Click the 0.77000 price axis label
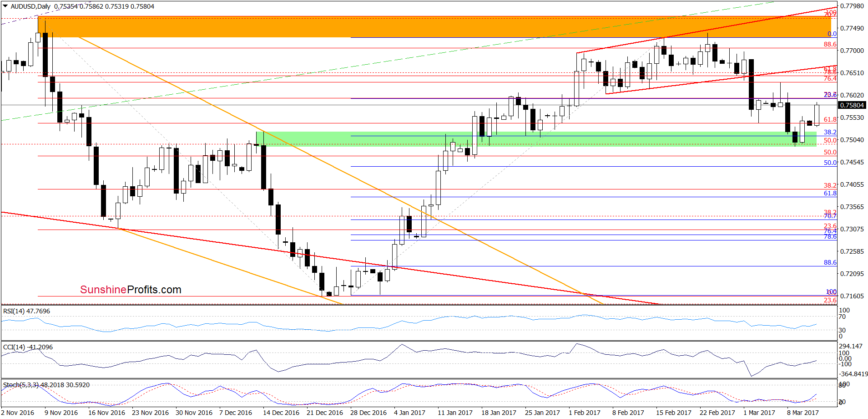Screen dimensions: 868x419 [852, 51]
